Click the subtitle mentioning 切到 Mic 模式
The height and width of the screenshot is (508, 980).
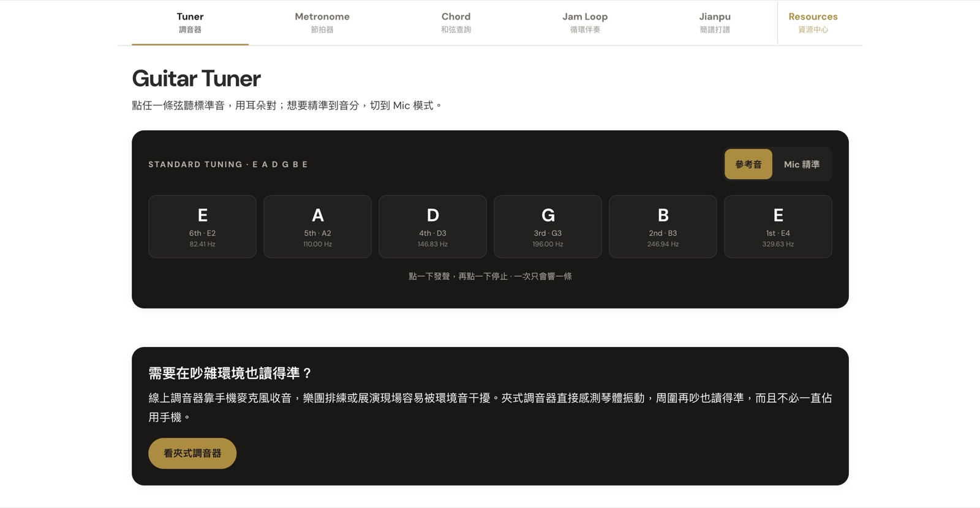click(x=287, y=105)
